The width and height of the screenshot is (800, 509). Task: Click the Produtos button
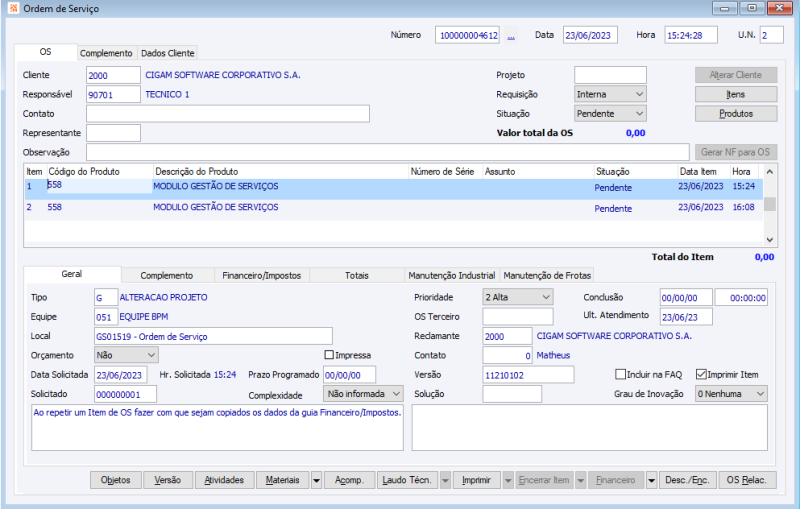pyautogui.click(x=736, y=114)
